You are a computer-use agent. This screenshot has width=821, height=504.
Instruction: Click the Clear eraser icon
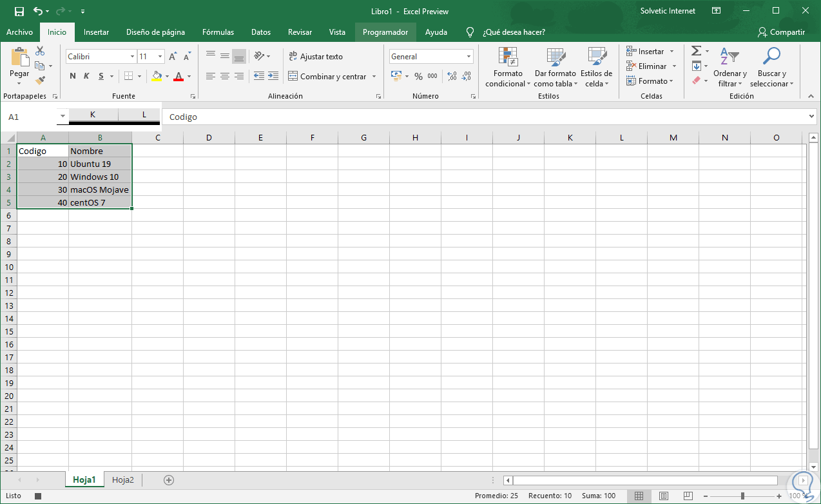[696, 81]
